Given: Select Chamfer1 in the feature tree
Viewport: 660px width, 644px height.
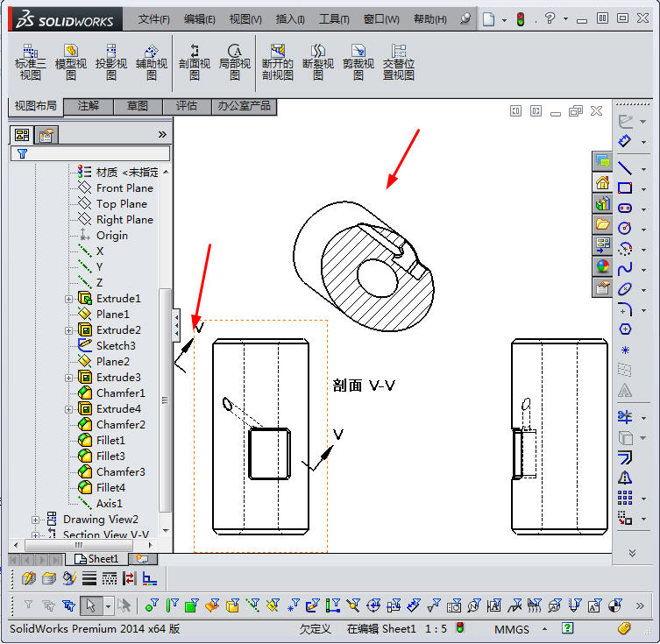Looking at the screenshot, I should (120, 393).
